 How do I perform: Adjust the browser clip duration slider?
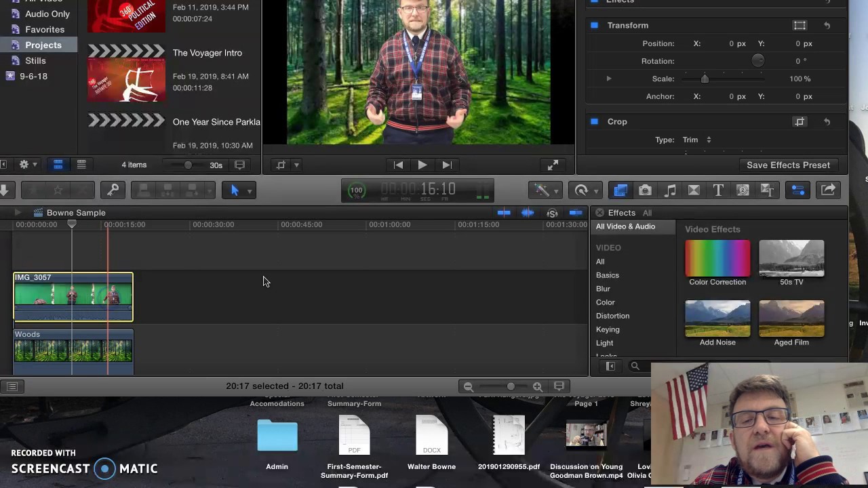click(x=188, y=165)
